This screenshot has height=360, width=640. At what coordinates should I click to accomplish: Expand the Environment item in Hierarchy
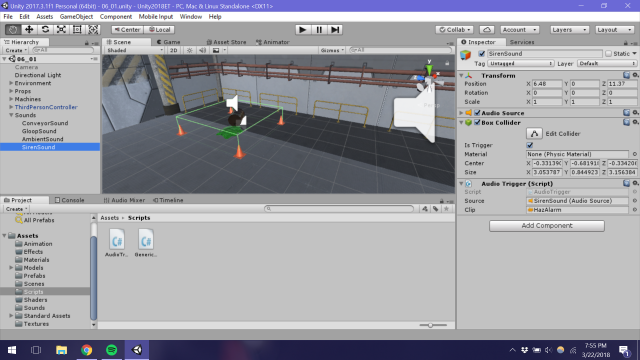(x=11, y=83)
